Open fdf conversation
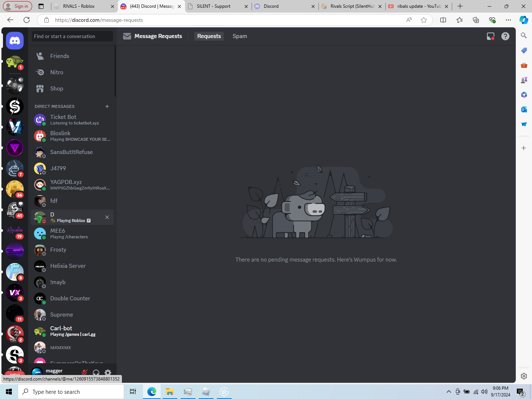The image size is (532, 399). [72, 201]
